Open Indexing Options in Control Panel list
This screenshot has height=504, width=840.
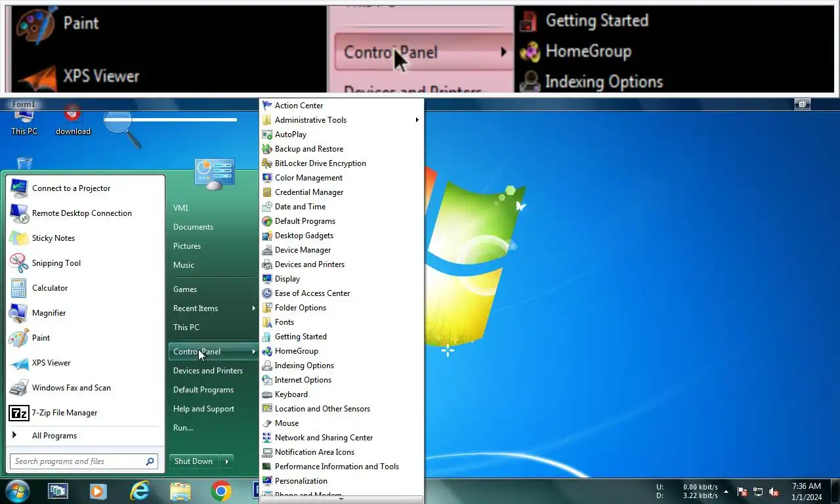[x=341, y=366]
